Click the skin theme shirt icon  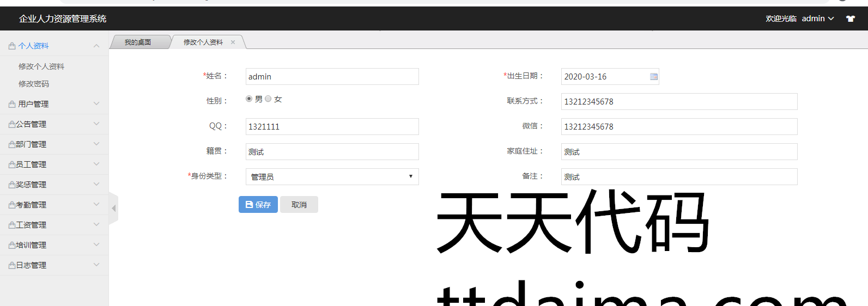(850, 19)
